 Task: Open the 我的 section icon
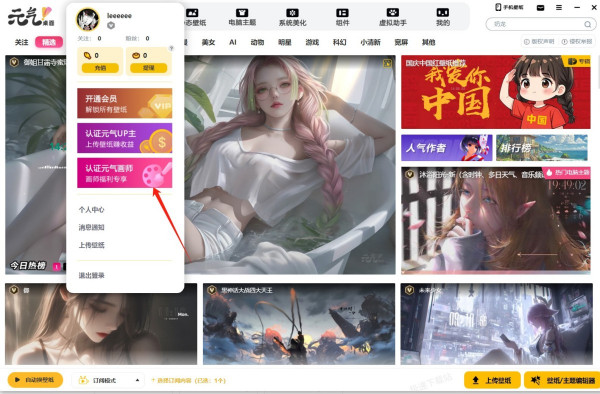coord(443,13)
